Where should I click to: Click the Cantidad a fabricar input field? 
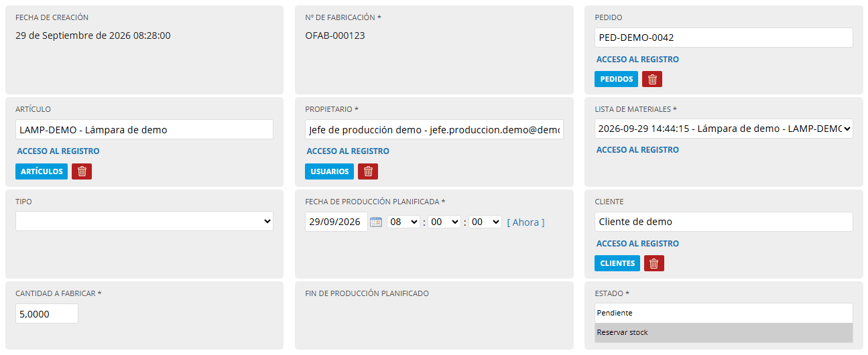pos(47,313)
